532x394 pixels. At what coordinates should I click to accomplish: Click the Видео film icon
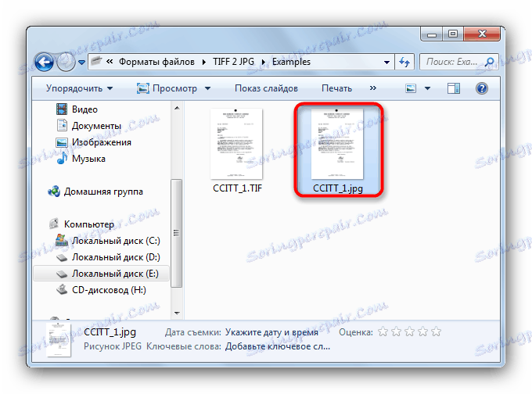click(62, 109)
